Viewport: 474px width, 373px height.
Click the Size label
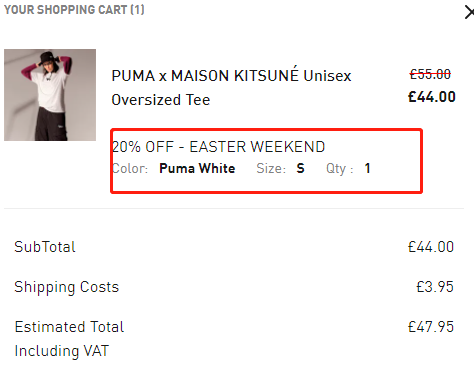click(271, 168)
